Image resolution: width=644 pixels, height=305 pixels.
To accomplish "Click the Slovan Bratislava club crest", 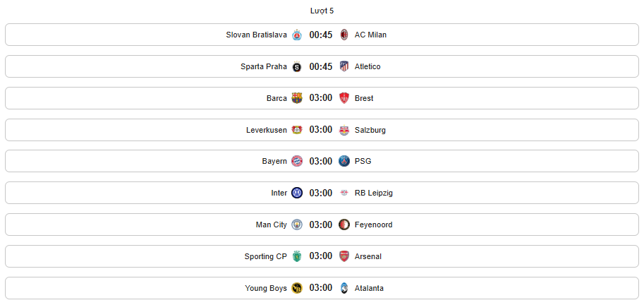I will pos(296,35).
